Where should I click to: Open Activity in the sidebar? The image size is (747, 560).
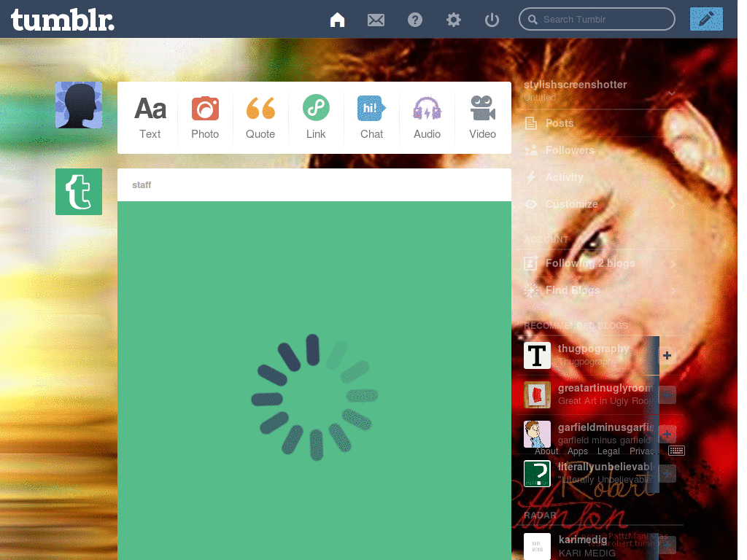click(x=565, y=177)
